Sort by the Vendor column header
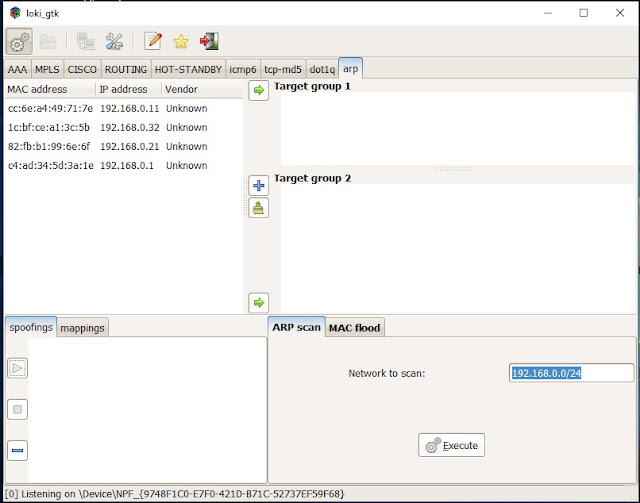 (202, 89)
